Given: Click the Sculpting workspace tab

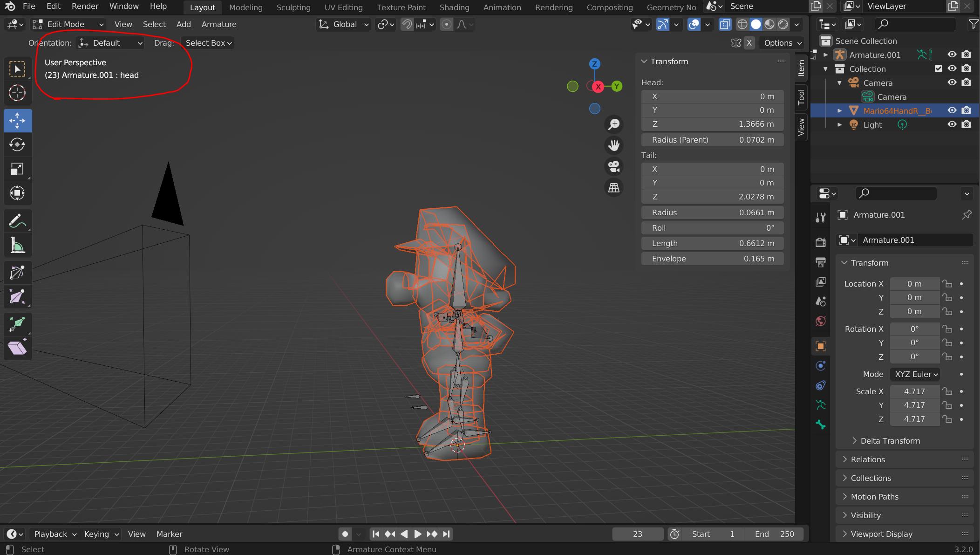Looking at the screenshot, I should point(293,6).
